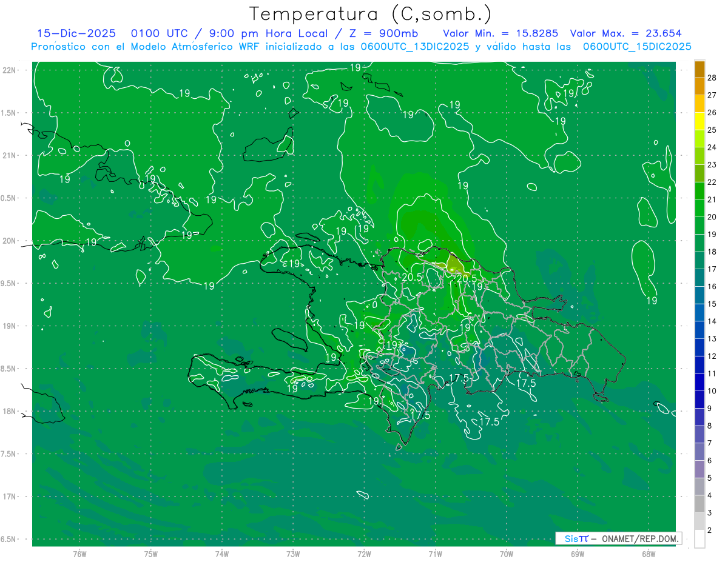Click the 74W longitude label

[222, 554]
